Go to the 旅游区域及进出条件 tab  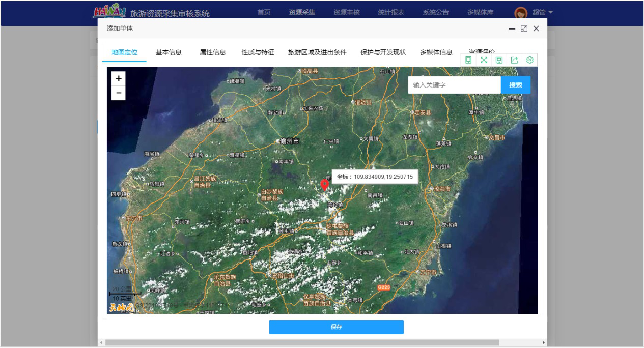pyautogui.click(x=317, y=52)
